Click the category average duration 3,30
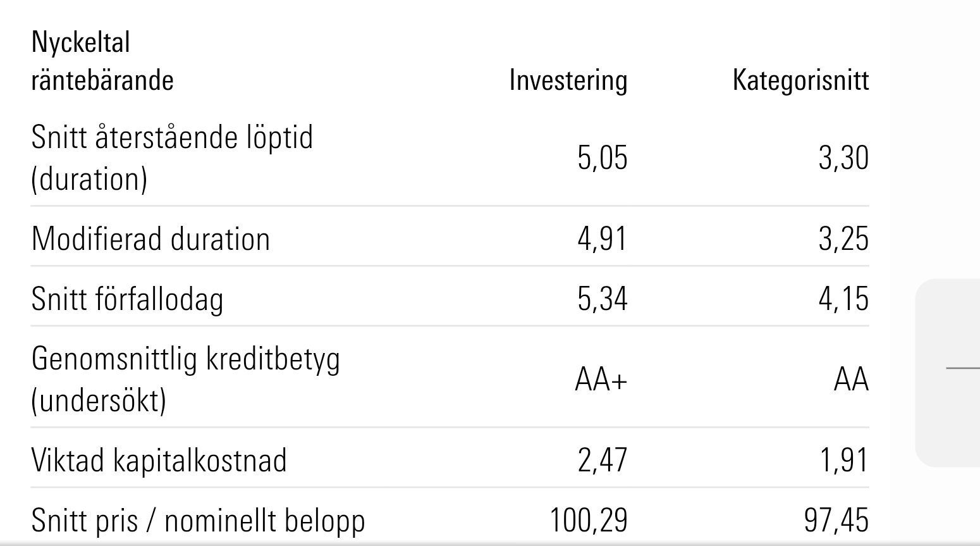Image resolution: width=980 pixels, height=546 pixels. (843, 158)
